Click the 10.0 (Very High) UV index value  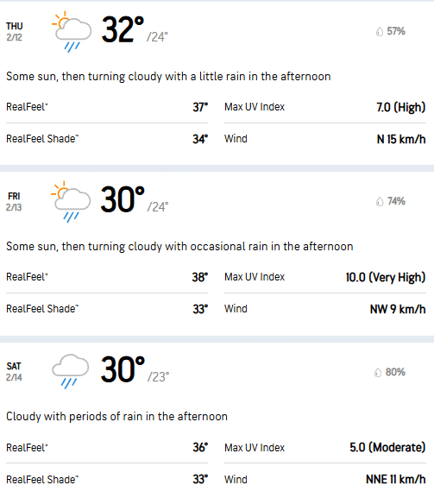pyautogui.click(x=386, y=277)
